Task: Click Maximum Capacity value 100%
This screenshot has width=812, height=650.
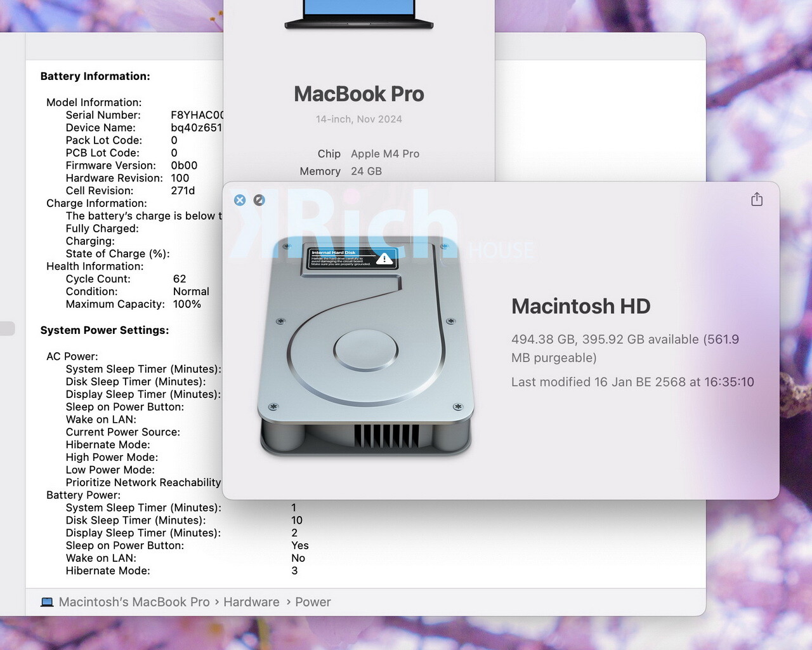Action: (x=187, y=304)
